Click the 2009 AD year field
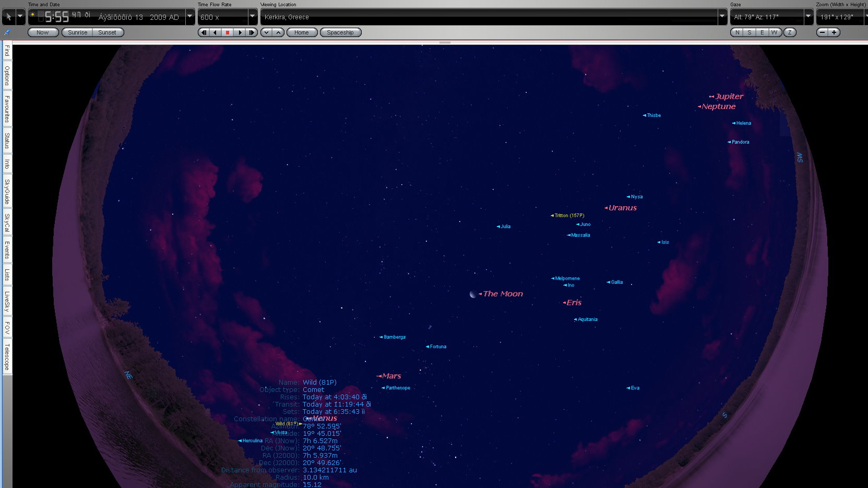Image resolution: width=868 pixels, height=488 pixels. coord(164,17)
